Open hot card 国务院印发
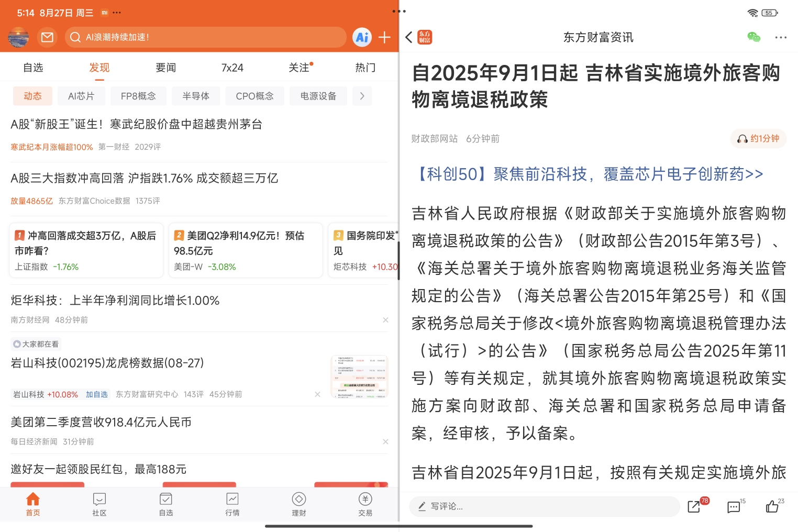The width and height of the screenshot is (798, 532). pos(363,250)
